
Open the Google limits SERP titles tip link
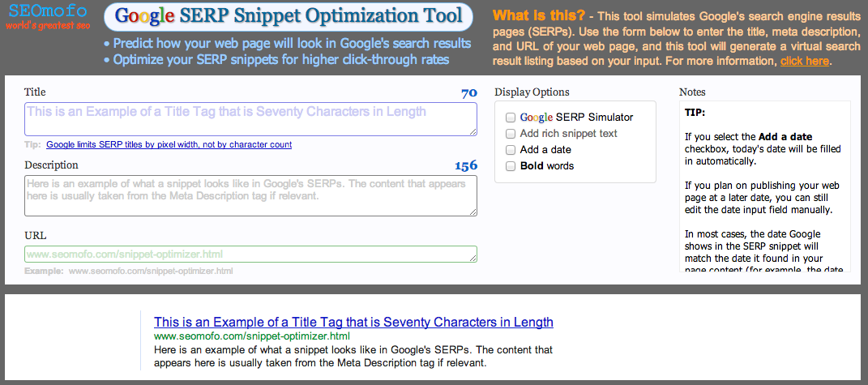169,145
